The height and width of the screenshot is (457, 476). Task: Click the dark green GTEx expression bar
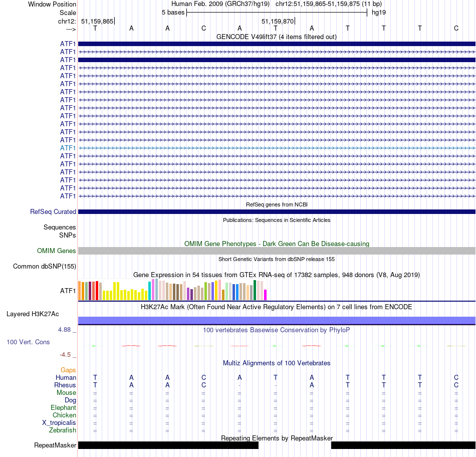(255, 290)
